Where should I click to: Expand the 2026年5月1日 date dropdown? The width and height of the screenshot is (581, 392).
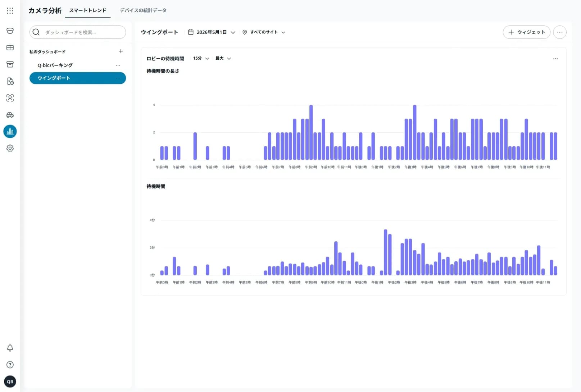tap(212, 32)
